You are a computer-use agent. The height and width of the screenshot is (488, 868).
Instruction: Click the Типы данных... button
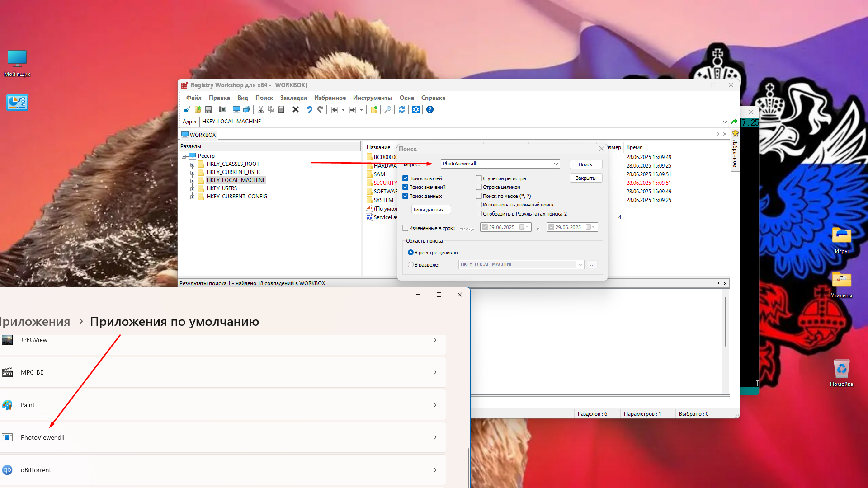click(x=430, y=210)
